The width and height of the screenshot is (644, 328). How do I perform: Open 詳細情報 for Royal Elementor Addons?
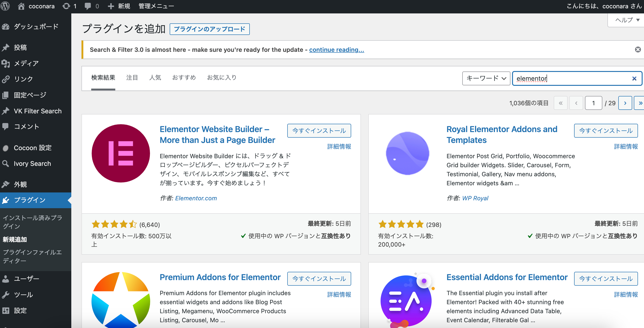[626, 147]
